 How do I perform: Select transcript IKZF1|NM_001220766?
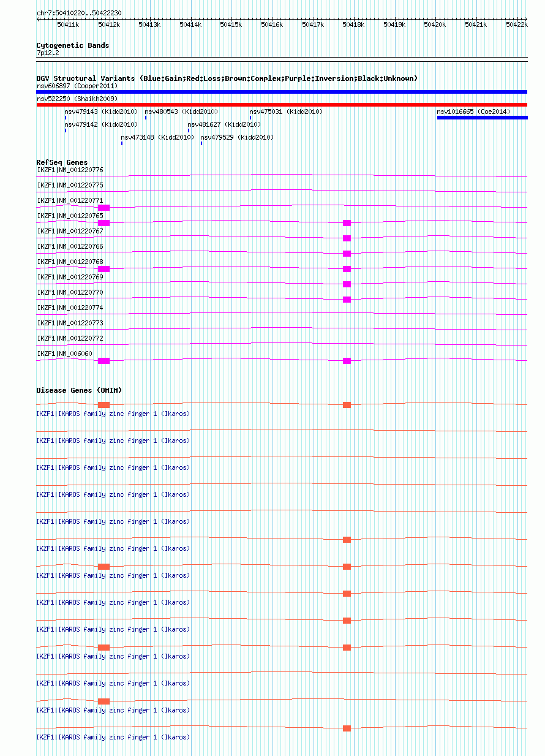(70, 246)
